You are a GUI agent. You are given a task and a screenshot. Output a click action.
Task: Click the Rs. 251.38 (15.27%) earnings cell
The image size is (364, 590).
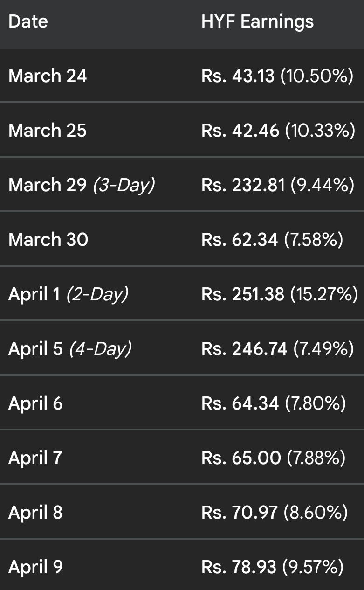(280, 294)
